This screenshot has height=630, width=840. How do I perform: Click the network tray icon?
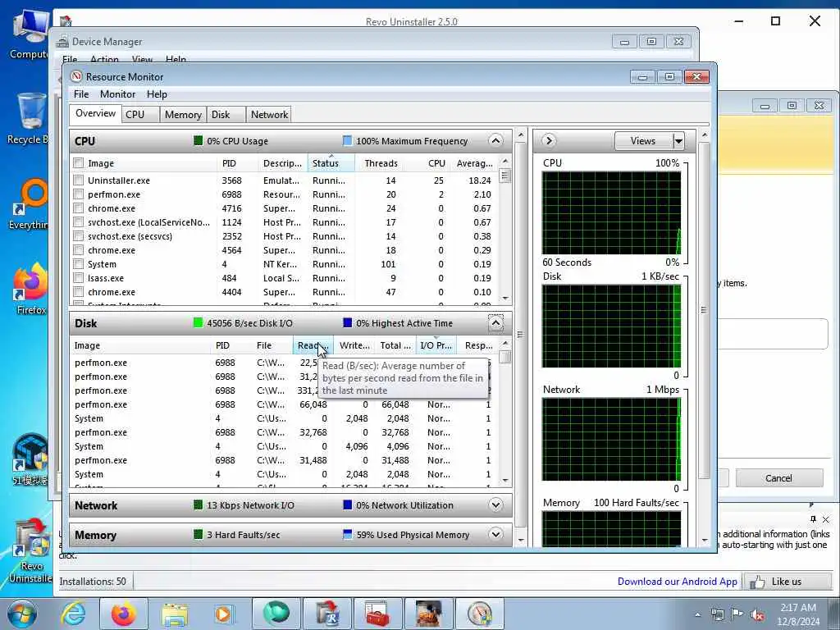click(x=717, y=614)
